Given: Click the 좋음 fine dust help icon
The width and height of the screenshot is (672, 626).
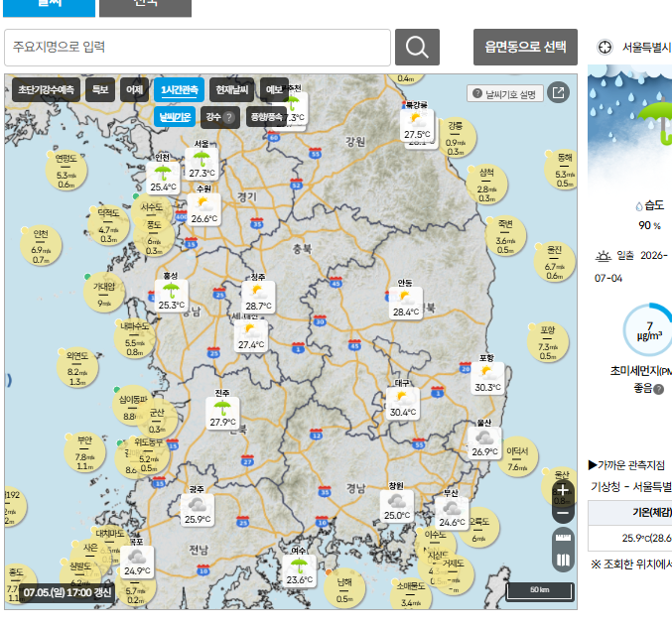Looking at the screenshot, I should pos(659,390).
